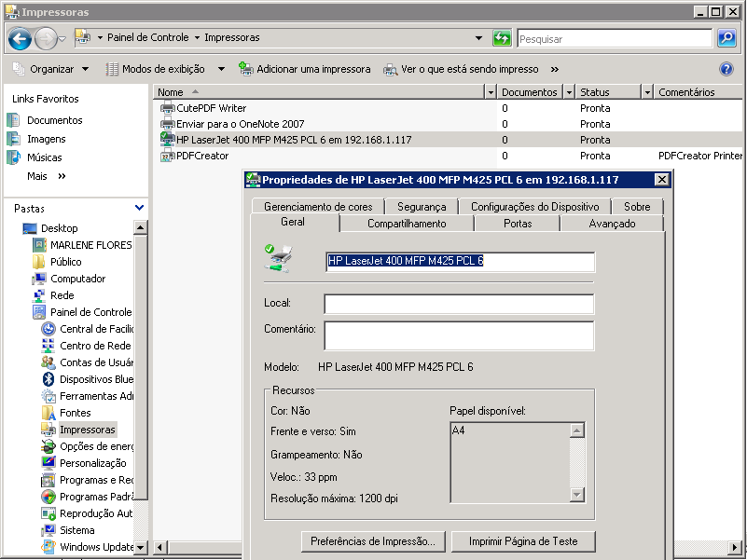Click the Sistema icon in tree
The height and width of the screenshot is (560, 747).
[x=48, y=530]
